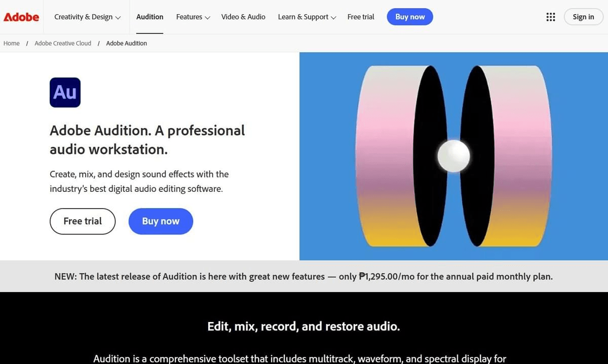Screen dimensions: 608x364
Task: Click the NEW latest release banner text
Action: pyautogui.click(x=303, y=276)
